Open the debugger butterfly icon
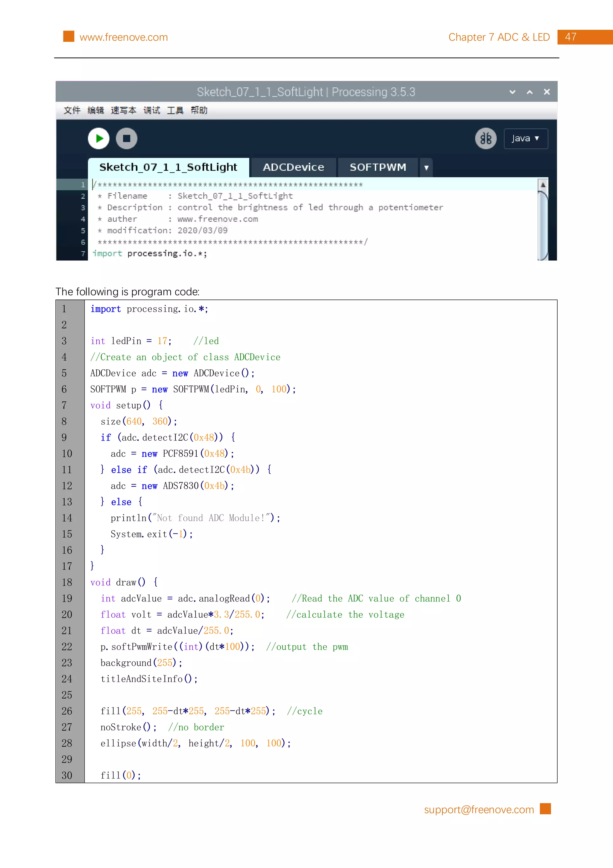Screen dimensions: 613x868 (486, 138)
